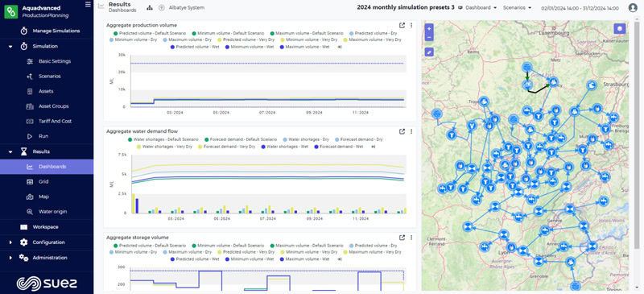Open Aggregate water demand flow three-dot menu
The width and height of the screenshot is (644, 294).
[411, 131]
